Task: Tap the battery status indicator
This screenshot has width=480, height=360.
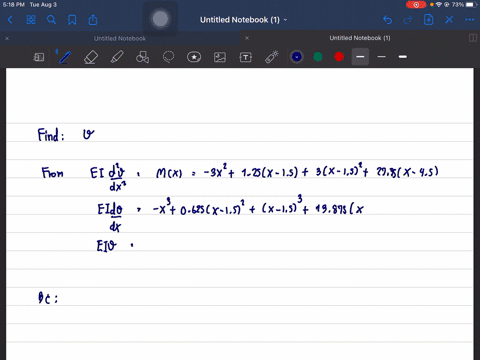Action: pyautogui.click(x=470, y=5)
